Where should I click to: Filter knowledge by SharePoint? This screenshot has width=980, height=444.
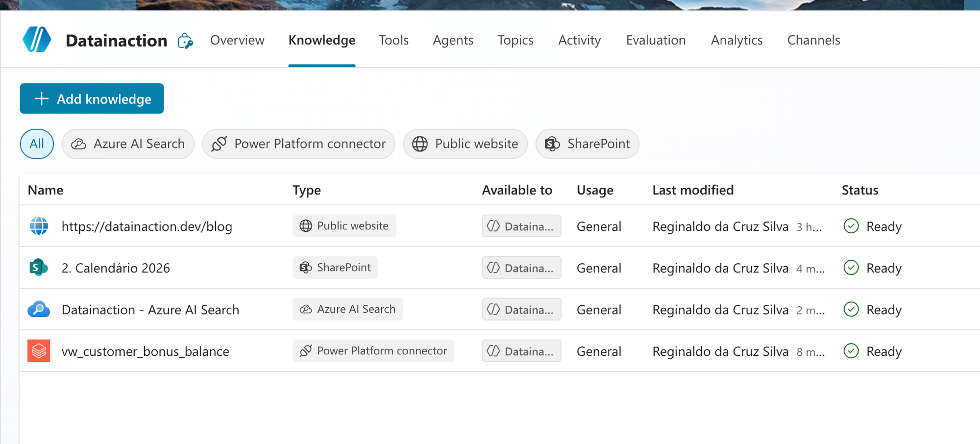(x=587, y=144)
